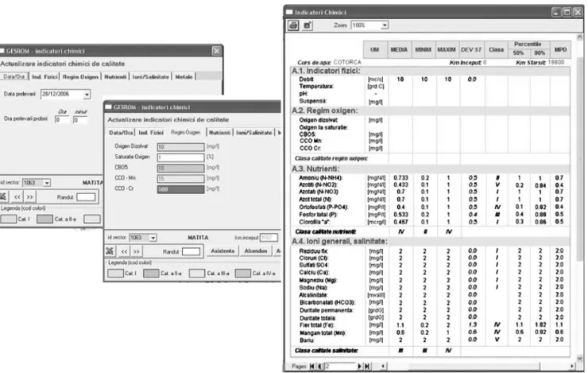
Task: Go to first page in report pager
Action: (312, 367)
